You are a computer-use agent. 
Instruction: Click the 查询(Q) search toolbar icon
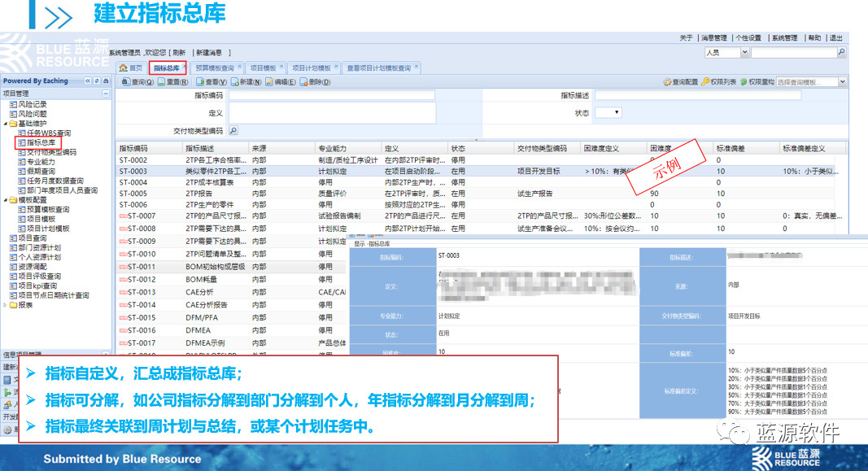tap(126, 82)
